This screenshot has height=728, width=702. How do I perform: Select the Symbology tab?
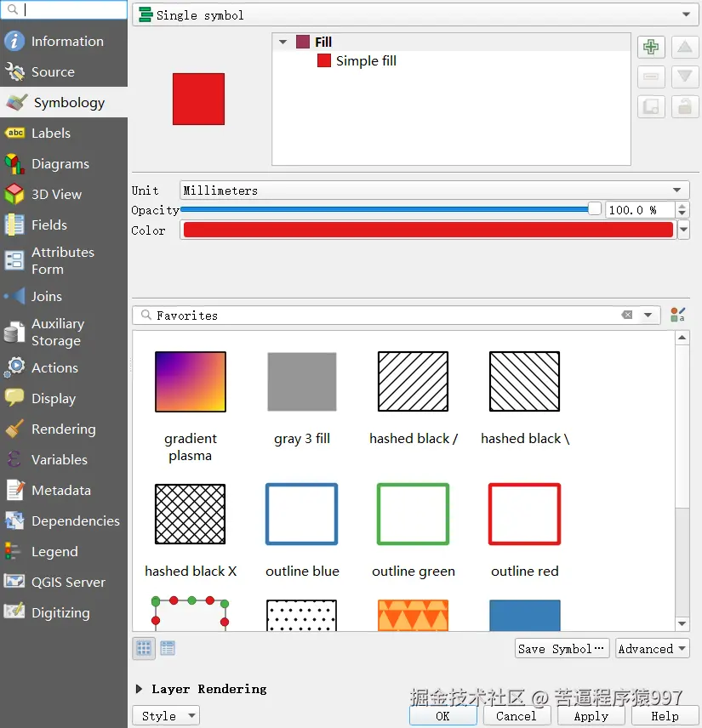coord(64,103)
